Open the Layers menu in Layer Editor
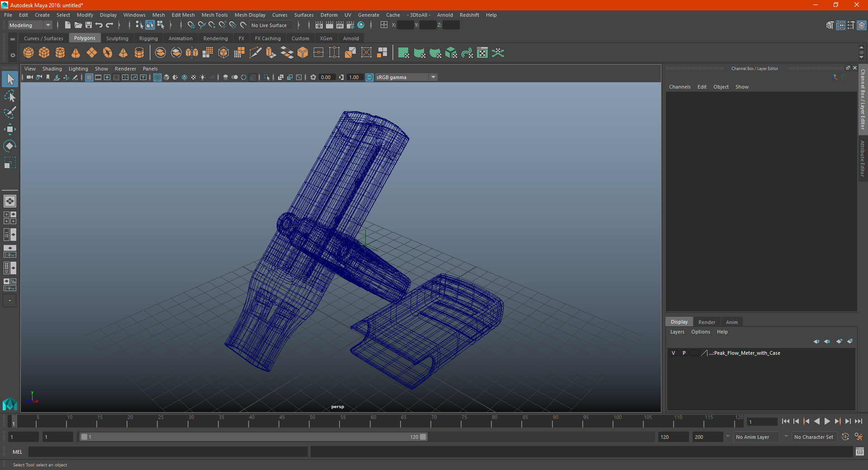Image resolution: width=868 pixels, height=470 pixels. click(x=677, y=332)
